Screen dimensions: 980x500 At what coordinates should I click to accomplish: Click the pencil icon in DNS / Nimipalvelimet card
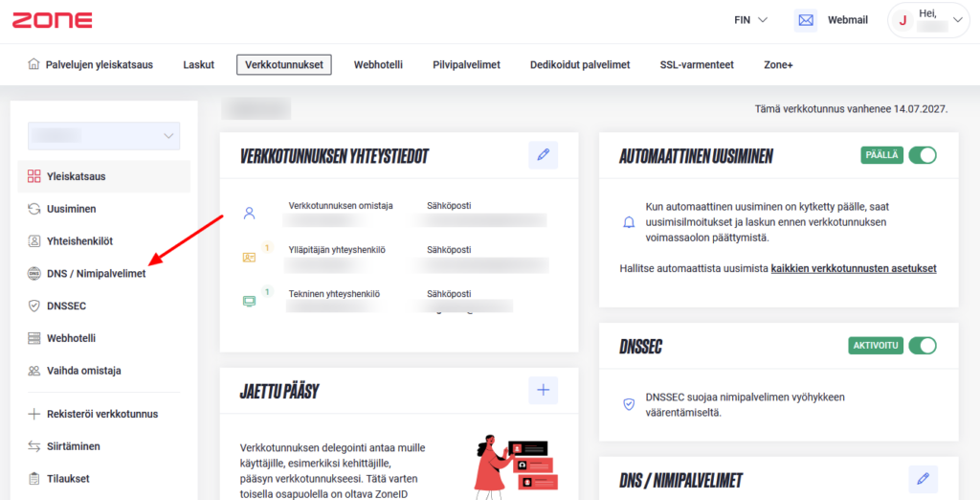tap(923, 479)
